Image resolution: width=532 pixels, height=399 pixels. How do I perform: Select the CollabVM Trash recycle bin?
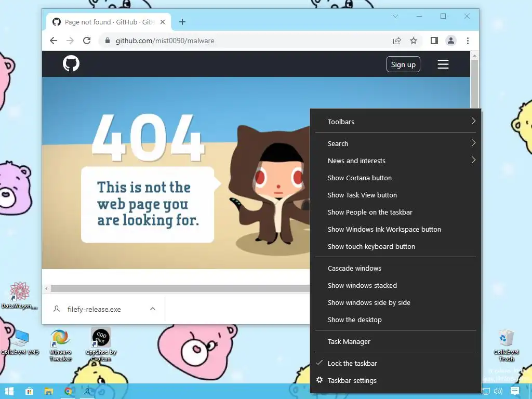click(506, 345)
